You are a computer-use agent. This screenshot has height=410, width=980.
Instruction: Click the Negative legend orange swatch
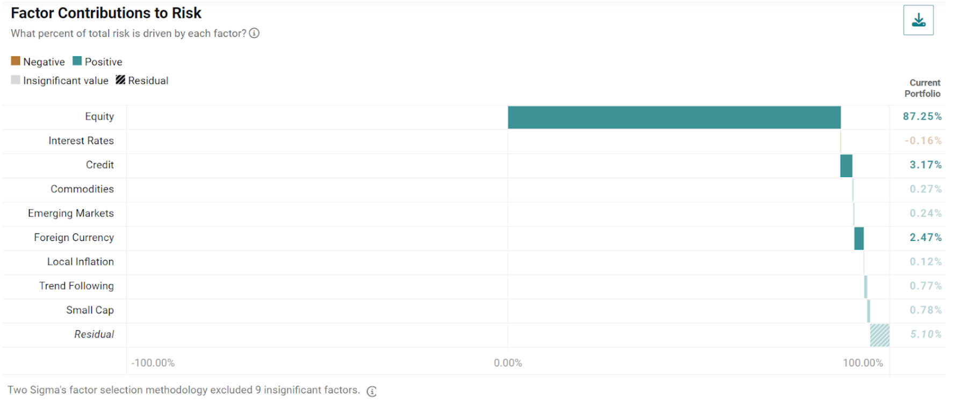click(x=16, y=61)
